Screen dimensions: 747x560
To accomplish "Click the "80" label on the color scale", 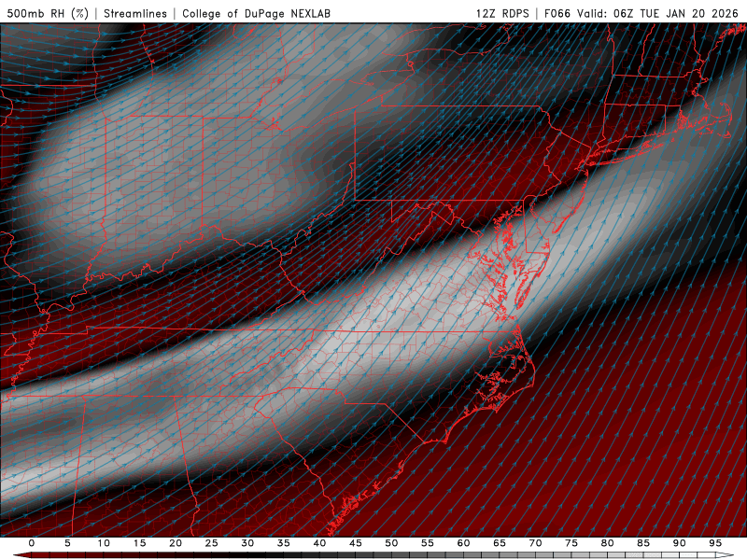I will (x=608, y=543).
